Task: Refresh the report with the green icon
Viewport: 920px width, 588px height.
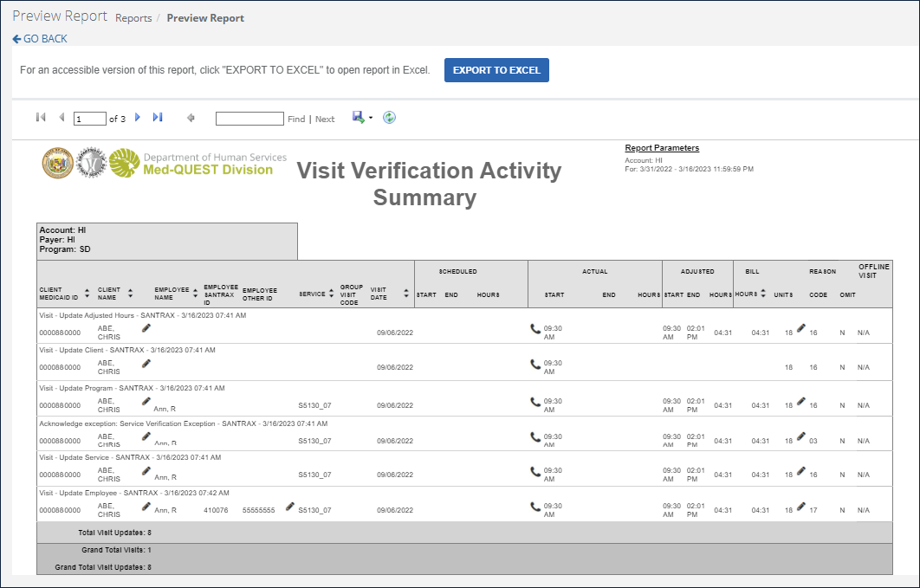Action: pyautogui.click(x=389, y=118)
